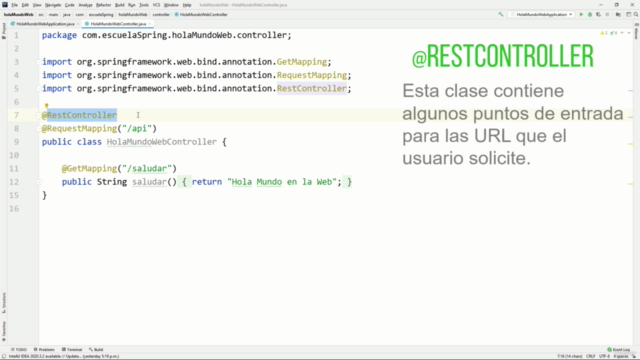Click controller in the breadcrumb path
The image size is (640, 360).
(161, 15)
